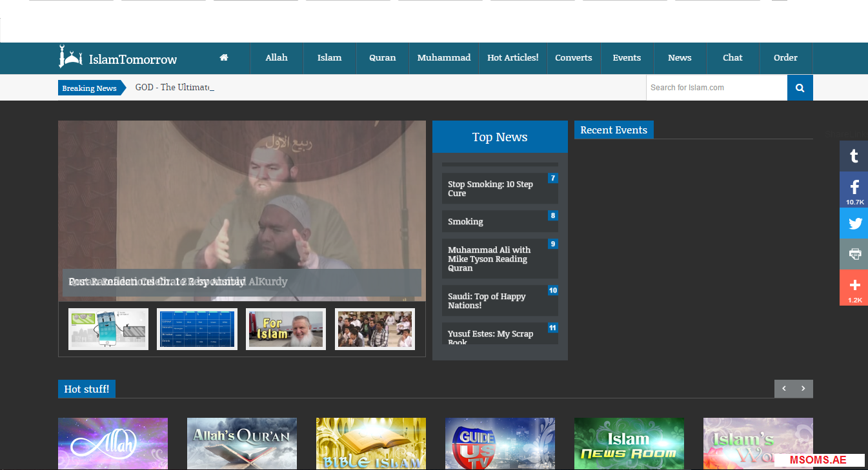Click the search magnifier button

(800, 88)
